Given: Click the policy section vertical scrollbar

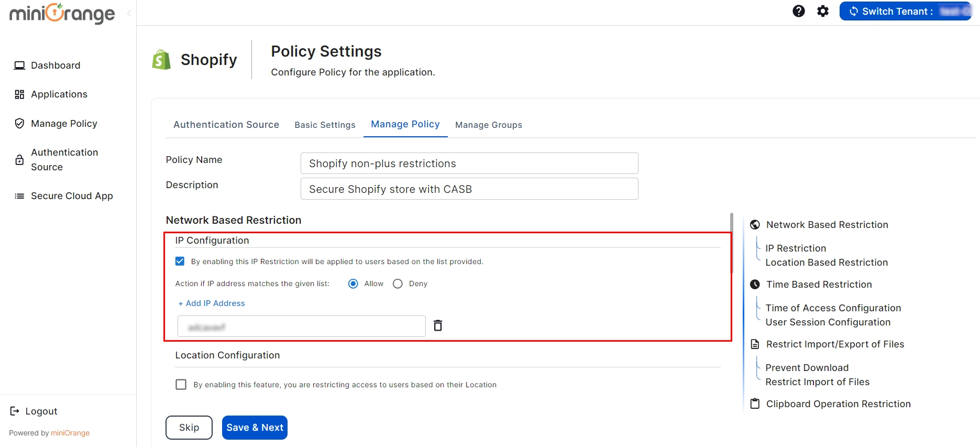Looking at the screenshot, I should coord(731,243).
